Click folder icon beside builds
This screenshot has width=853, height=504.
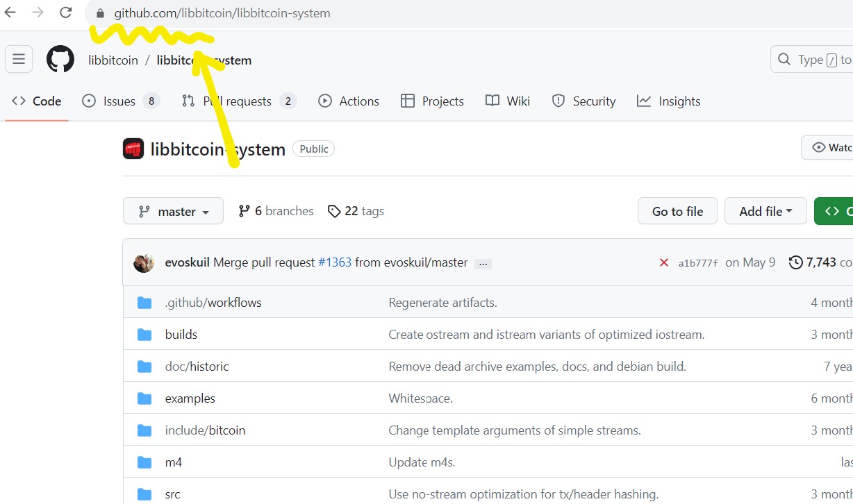point(144,335)
